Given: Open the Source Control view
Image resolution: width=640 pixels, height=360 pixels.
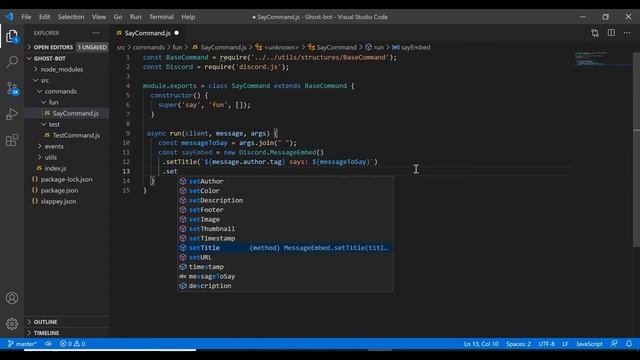Looking at the screenshot, I should click(12, 88).
